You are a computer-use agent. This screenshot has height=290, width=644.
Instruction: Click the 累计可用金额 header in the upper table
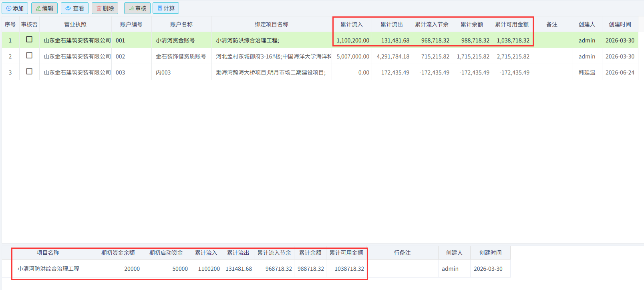[512, 24]
